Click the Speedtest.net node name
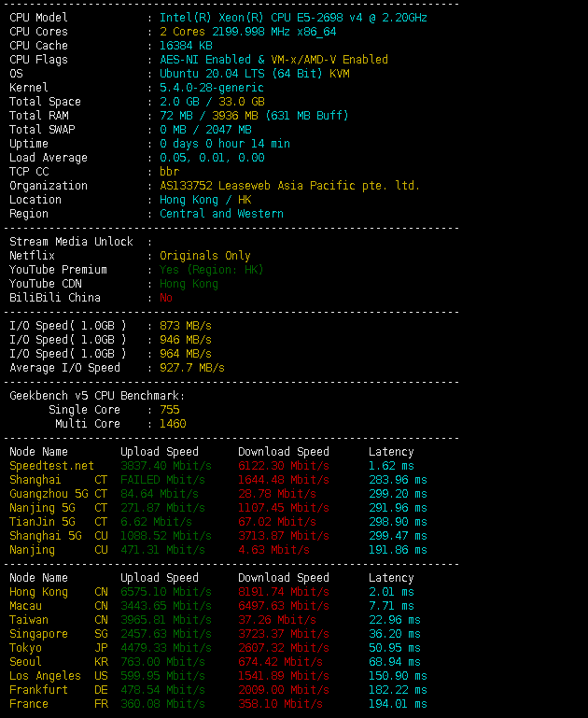 (51, 466)
